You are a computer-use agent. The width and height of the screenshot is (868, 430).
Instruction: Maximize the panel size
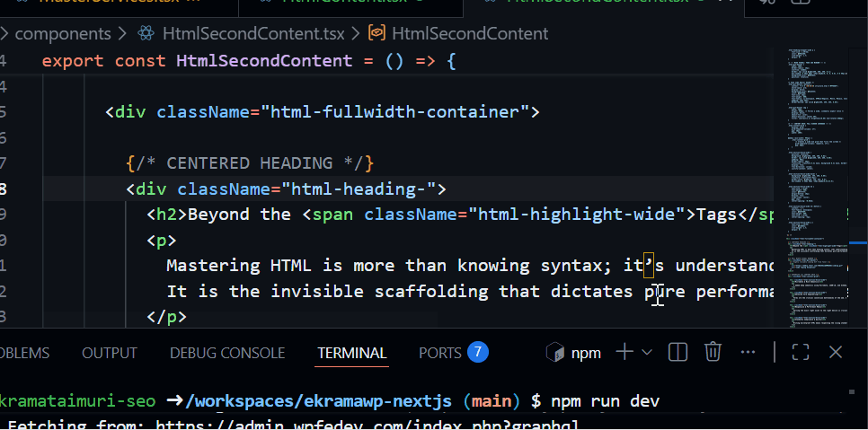pyautogui.click(x=801, y=352)
